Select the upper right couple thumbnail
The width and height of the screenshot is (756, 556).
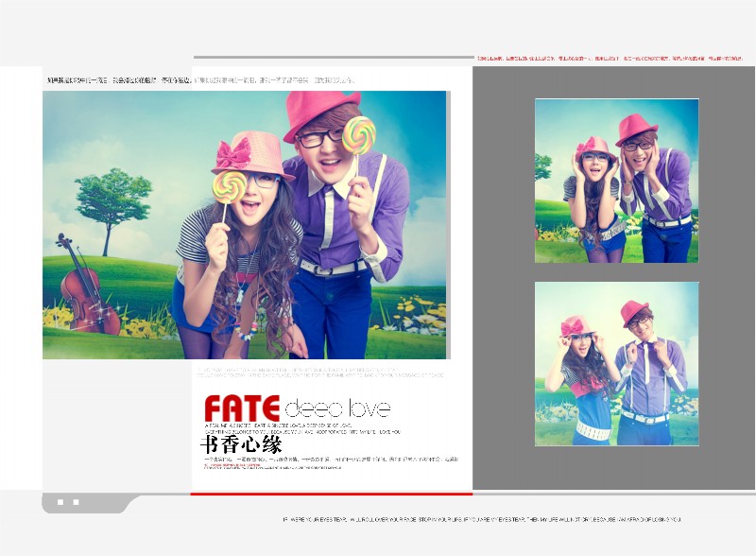(x=616, y=181)
